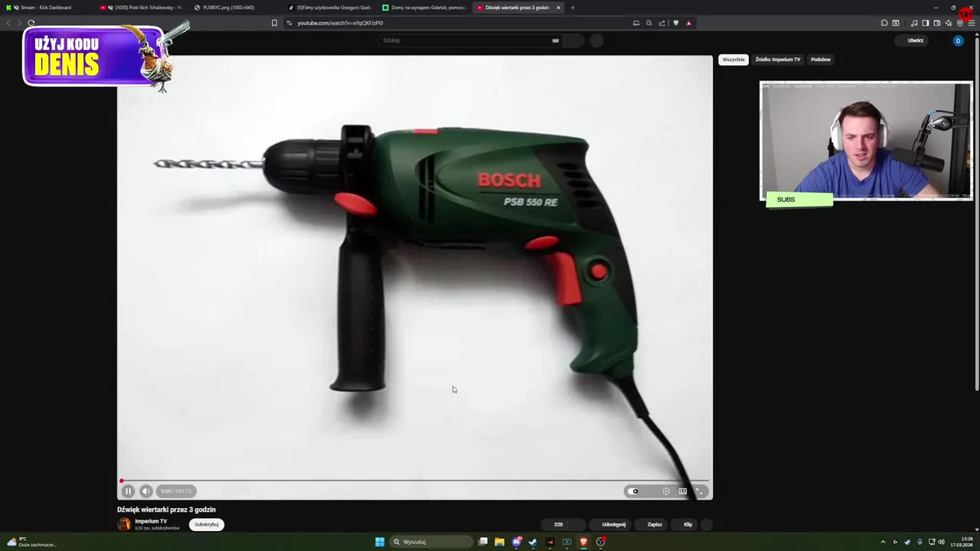Open the OBS icon in the taskbar
The width and height of the screenshot is (980, 551).
coord(601,542)
